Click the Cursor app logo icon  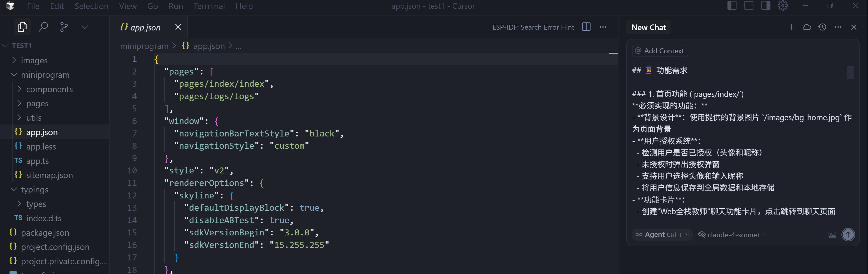pos(10,6)
